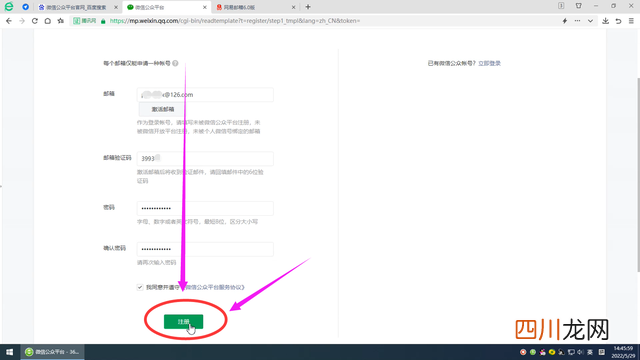Click the 激活邮箱 button
640x360 pixels.
[x=163, y=109]
